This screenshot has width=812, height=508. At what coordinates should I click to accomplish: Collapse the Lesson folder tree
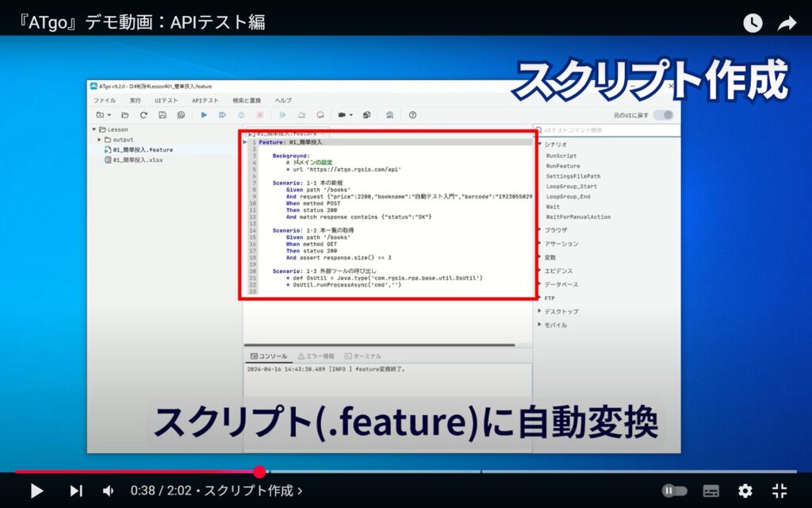[94, 129]
